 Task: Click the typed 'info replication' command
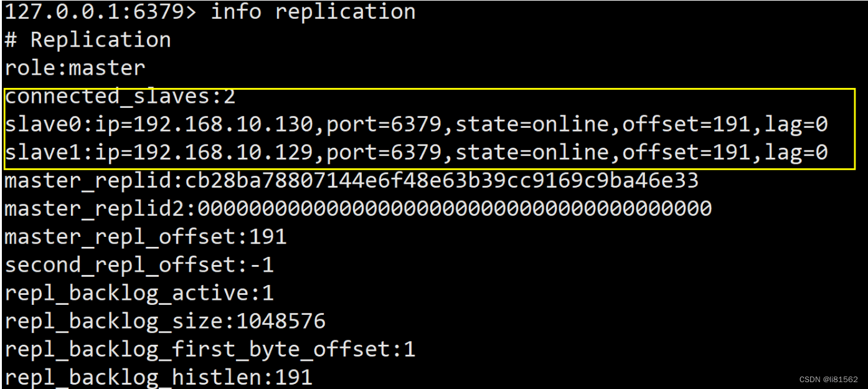[313, 12]
